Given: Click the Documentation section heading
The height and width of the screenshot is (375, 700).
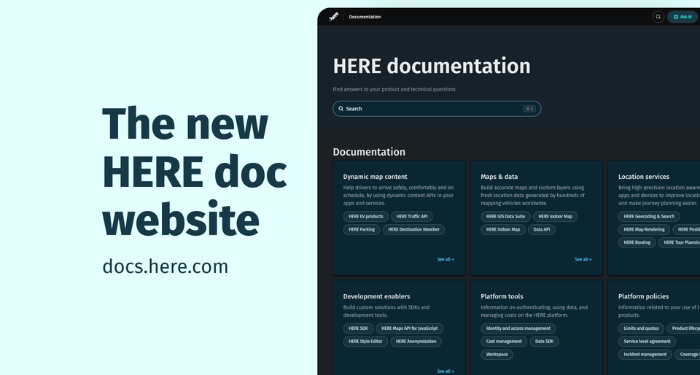Looking at the screenshot, I should click(369, 152).
